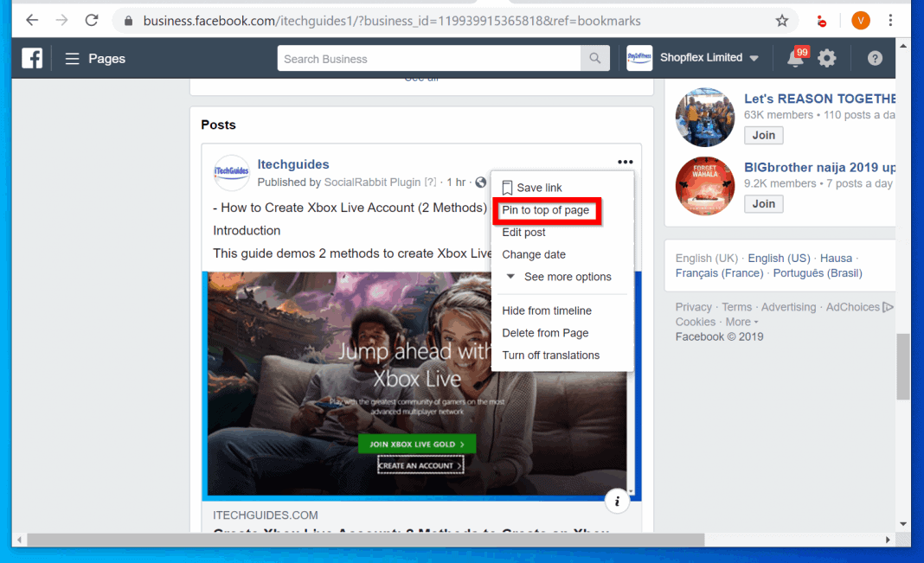The width and height of the screenshot is (924, 563).
Task: Click the info circle on the Xbox image
Action: pos(617,502)
